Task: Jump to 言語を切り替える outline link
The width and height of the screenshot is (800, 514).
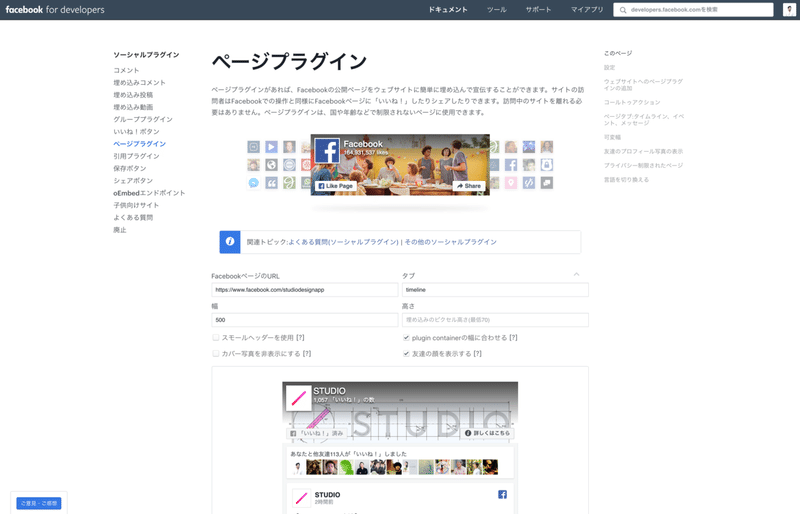Action: tap(626, 180)
